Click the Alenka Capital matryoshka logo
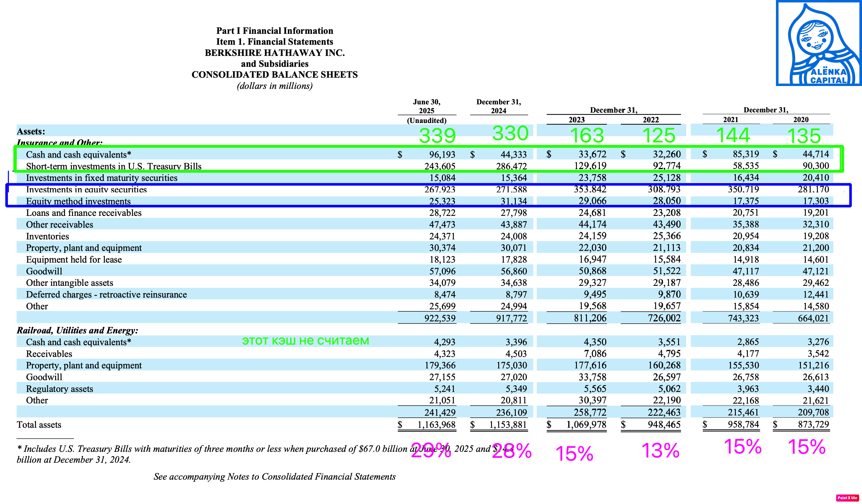 coord(818,43)
